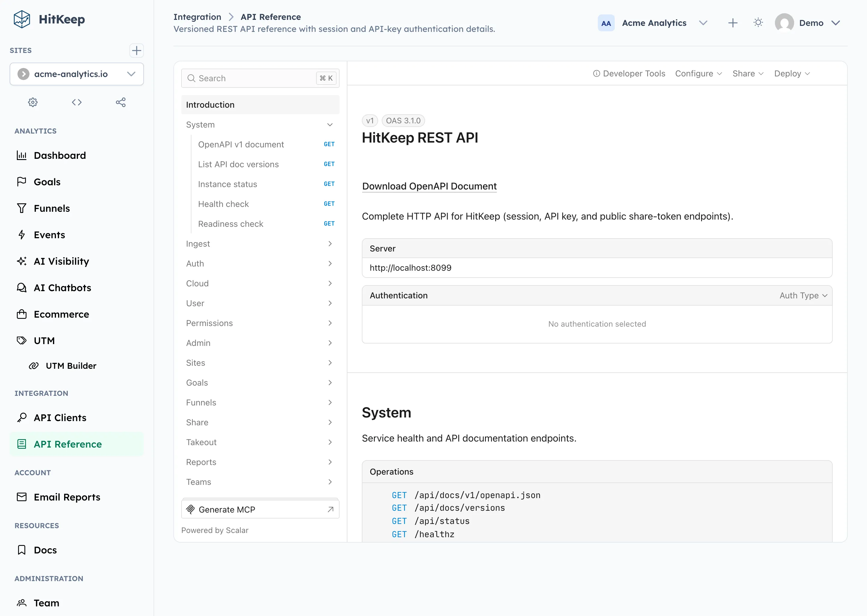Image resolution: width=867 pixels, height=616 pixels.
Task: Click the Ecommerce shopping bag icon
Action: [x=22, y=314]
